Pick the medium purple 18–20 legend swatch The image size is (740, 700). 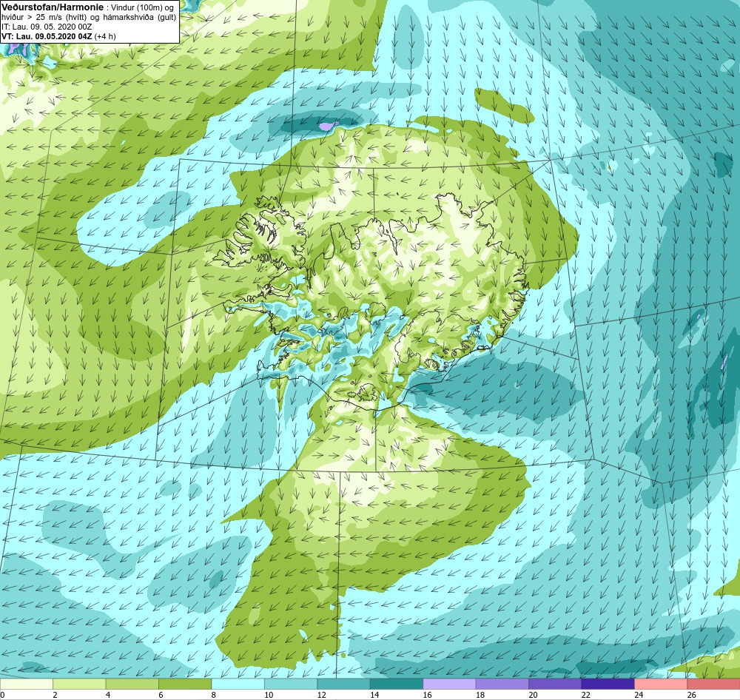[502, 684]
